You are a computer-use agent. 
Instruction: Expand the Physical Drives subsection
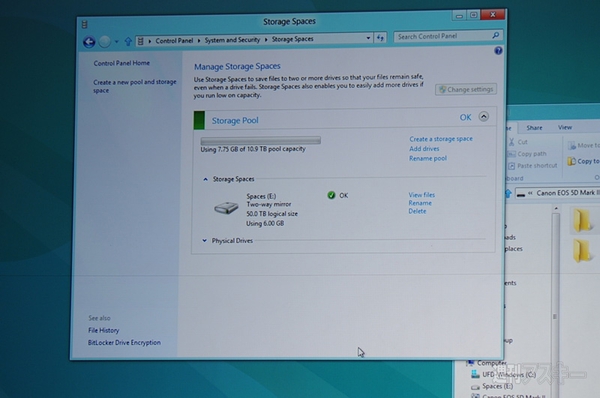pyautogui.click(x=204, y=241)
